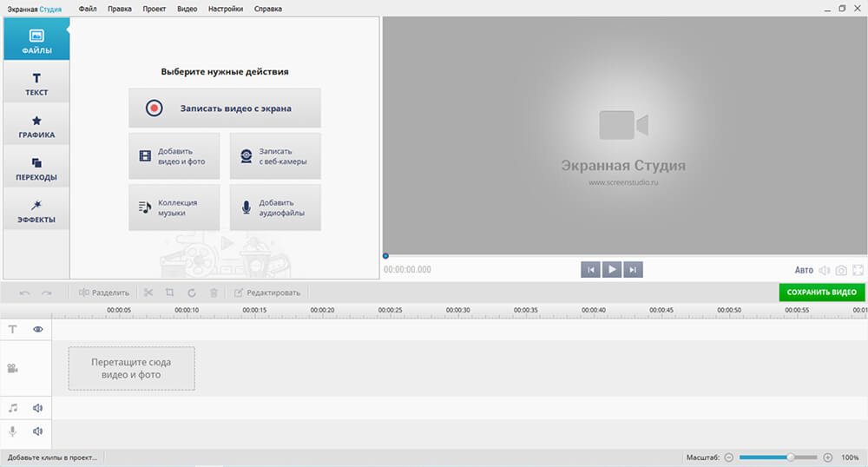
Task: Click the 00:00:30 timeline ruler mark
Action: click(457, 311)
